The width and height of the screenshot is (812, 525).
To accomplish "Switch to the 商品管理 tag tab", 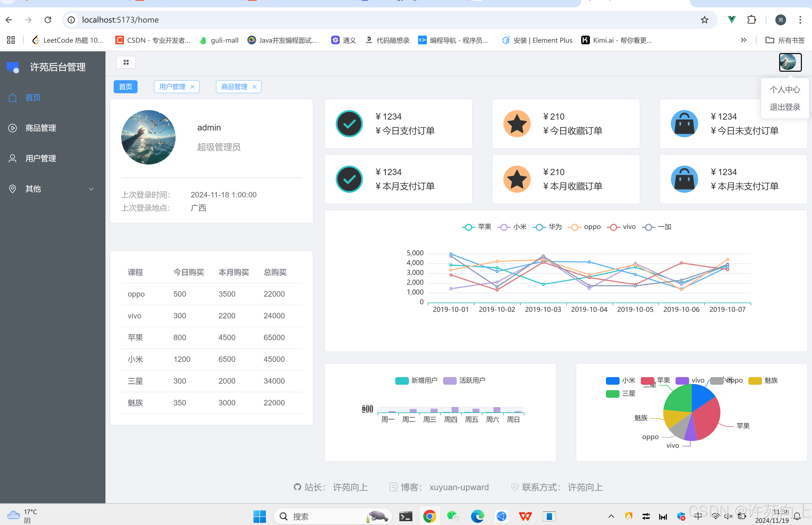I will tap(234, 86).
